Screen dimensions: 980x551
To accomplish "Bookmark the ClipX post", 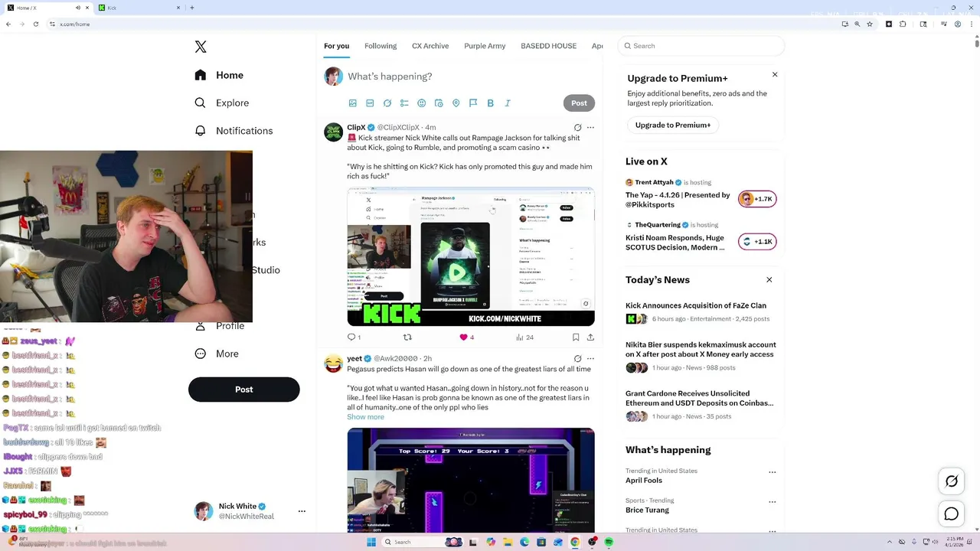I will click(576, 337).
